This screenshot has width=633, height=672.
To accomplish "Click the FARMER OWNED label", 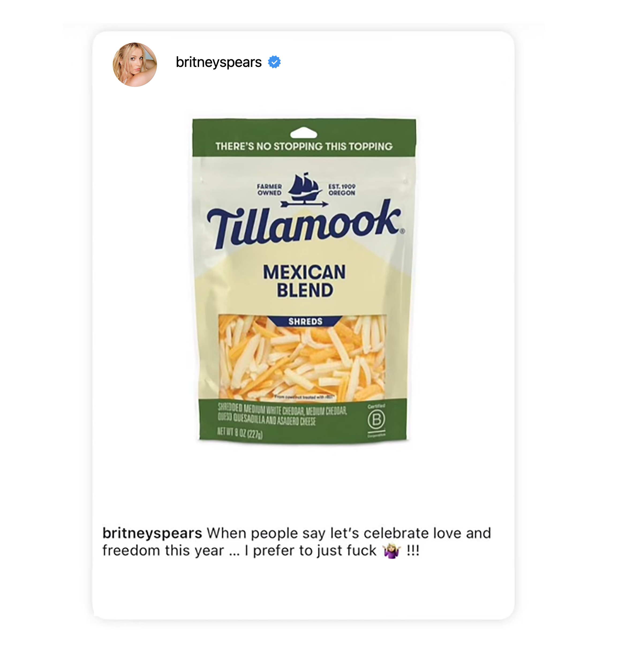I will tap(269, 190).
